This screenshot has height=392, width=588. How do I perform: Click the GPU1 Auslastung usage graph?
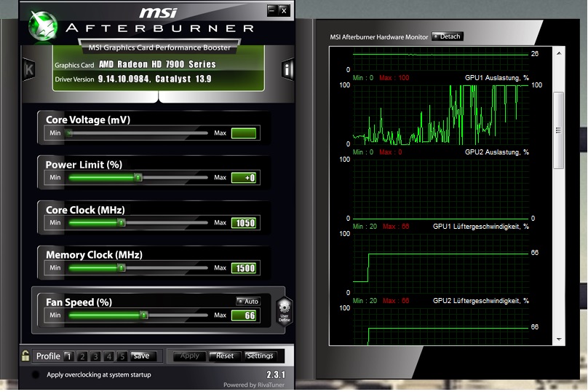[440, 114]
